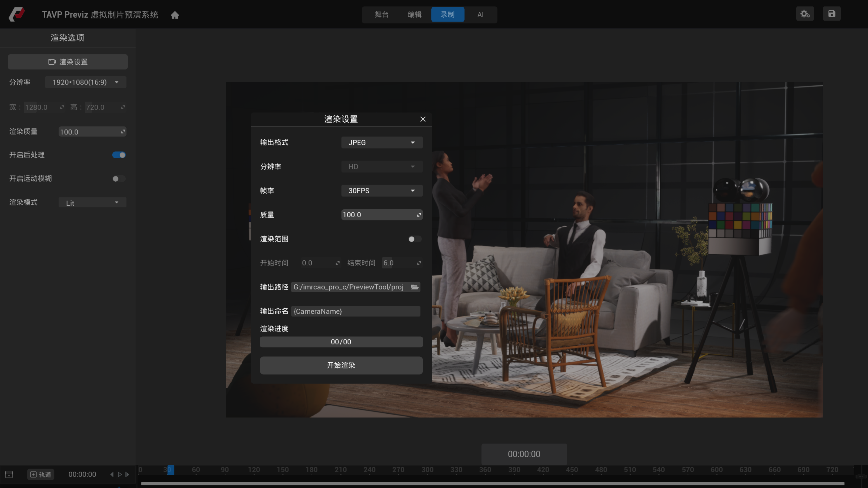The width and height of the screenshot is (868, 488).
Task: Step to the previous frame arrow
Action: tap(112, 474)
